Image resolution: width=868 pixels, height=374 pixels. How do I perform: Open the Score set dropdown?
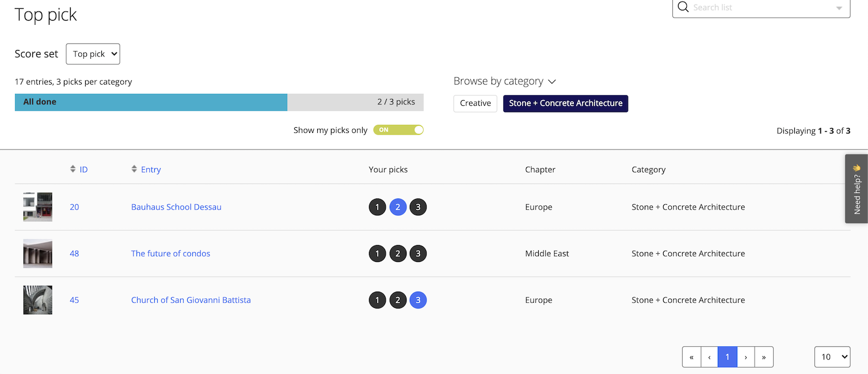(93, 54)
